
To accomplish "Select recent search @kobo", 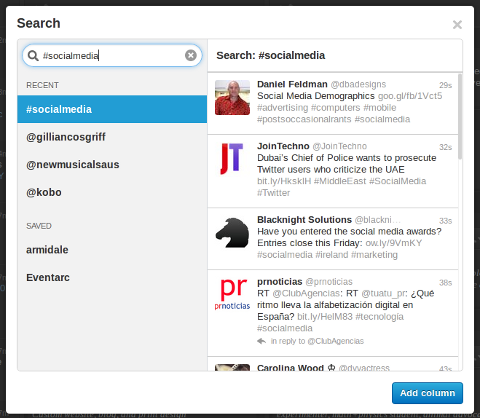I will pos(112,192).
